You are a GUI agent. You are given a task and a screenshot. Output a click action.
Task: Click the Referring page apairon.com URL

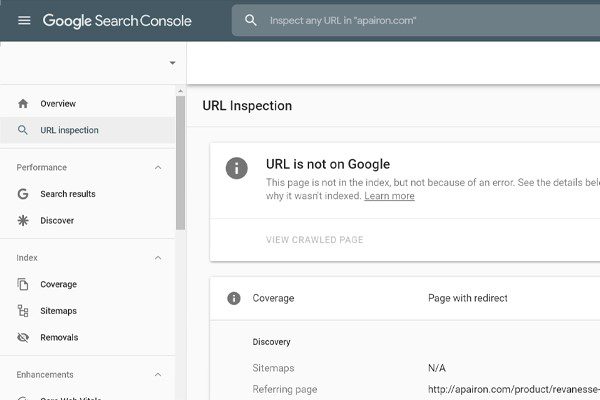(x=514, y=390)
